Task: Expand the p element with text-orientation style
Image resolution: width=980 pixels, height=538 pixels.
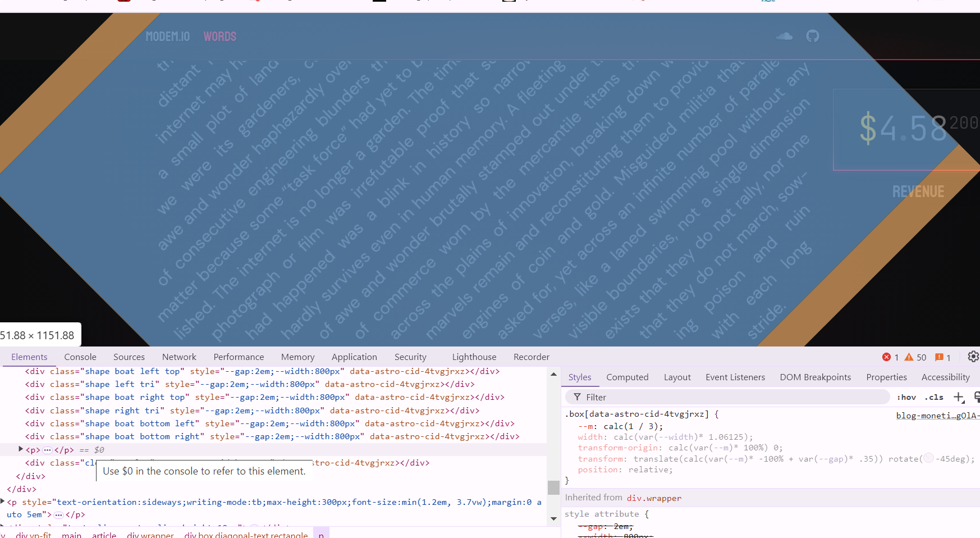Action: point(3,501)
